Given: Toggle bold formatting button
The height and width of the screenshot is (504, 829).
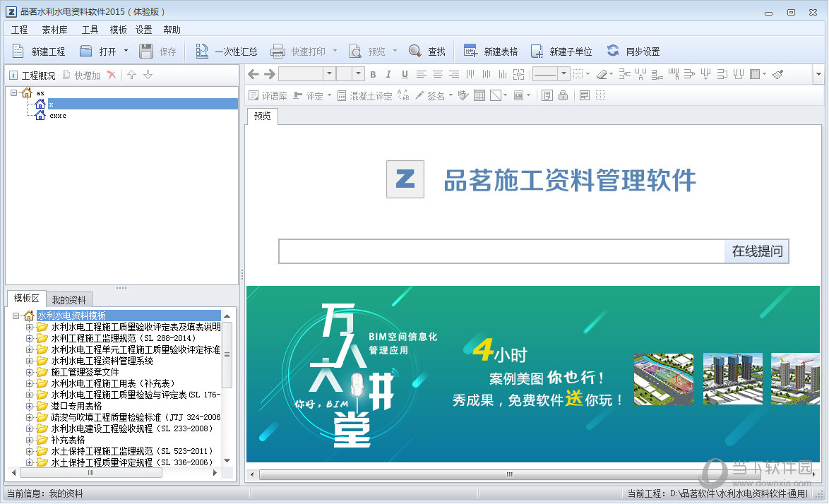Looking at the screenshot, I should [373, 74].
